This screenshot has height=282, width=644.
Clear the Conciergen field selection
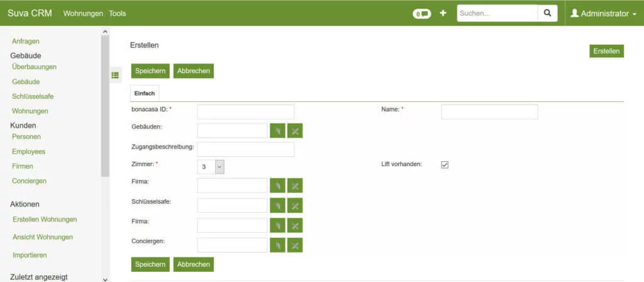(295, 245)
